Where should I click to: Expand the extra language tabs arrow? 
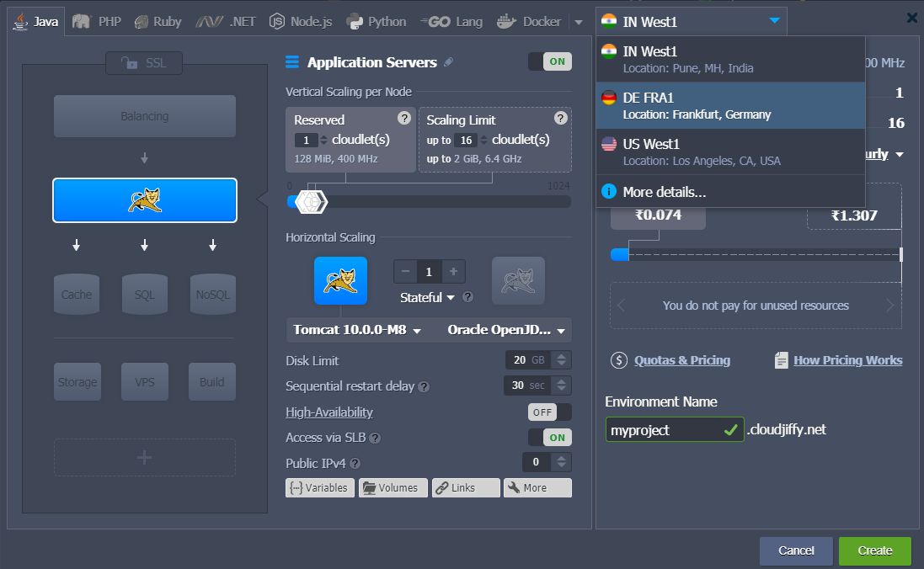coord(579,23)
